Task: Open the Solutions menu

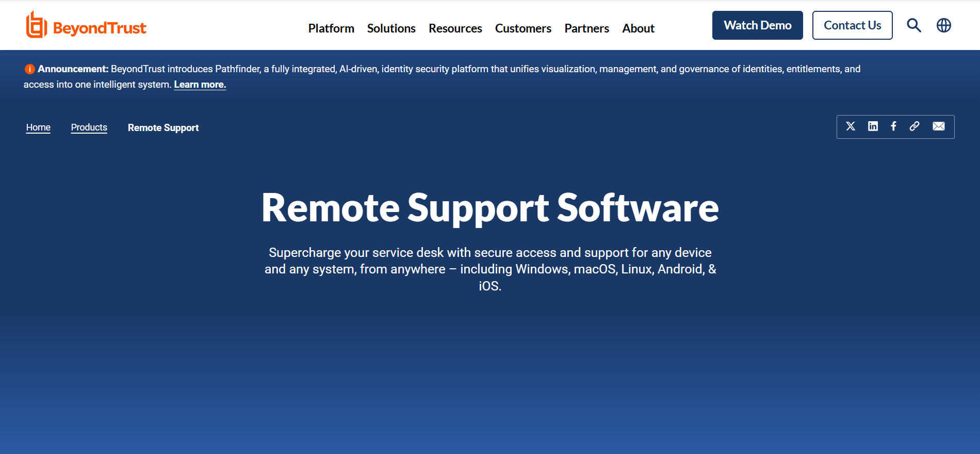Action: coord(391,28)
